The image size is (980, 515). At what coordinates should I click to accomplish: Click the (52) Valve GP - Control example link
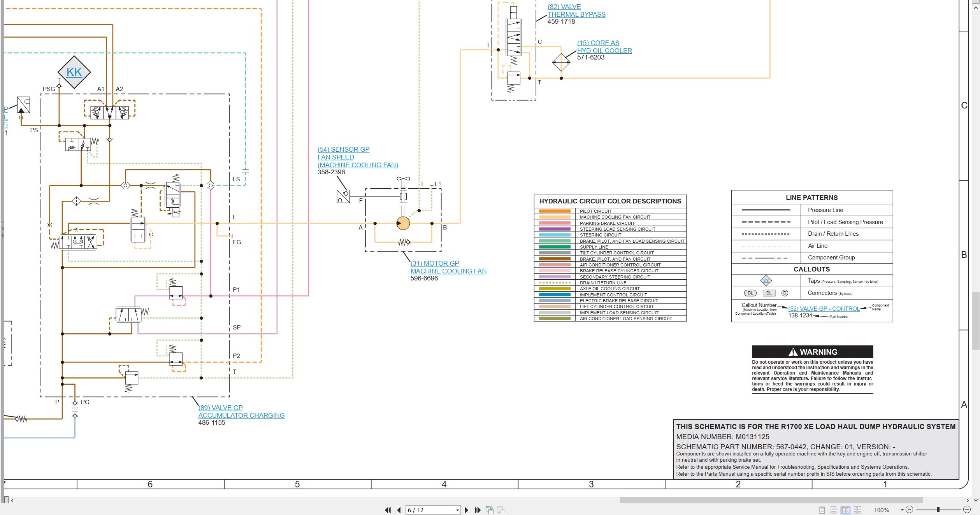coord(824,309)
